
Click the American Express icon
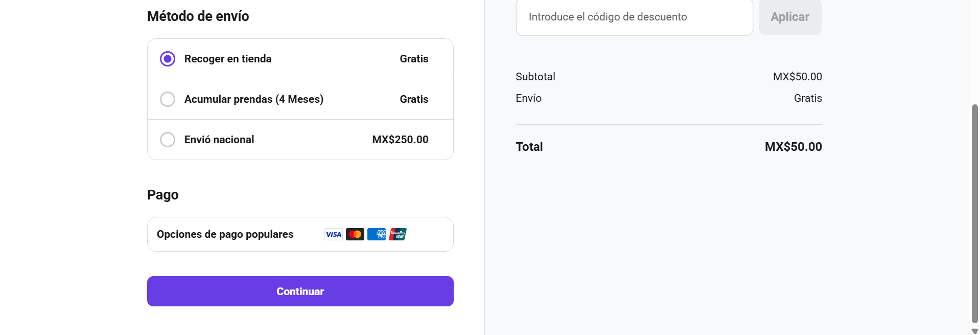tap(377, 234)
